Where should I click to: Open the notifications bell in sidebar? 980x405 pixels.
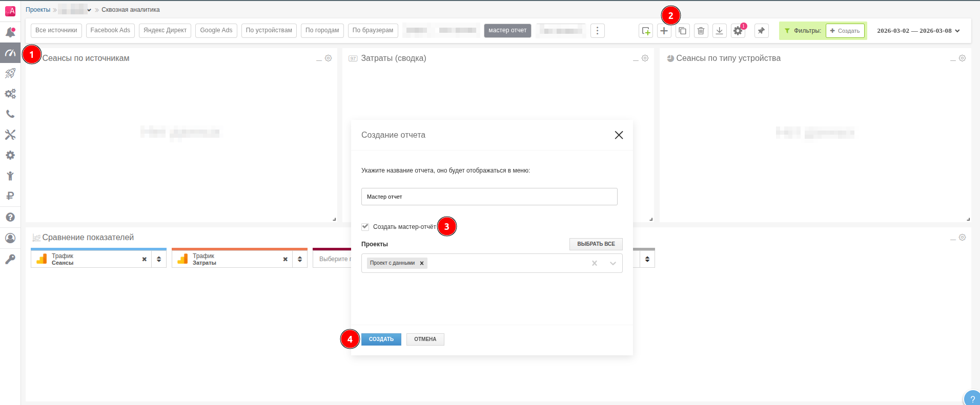10,32
